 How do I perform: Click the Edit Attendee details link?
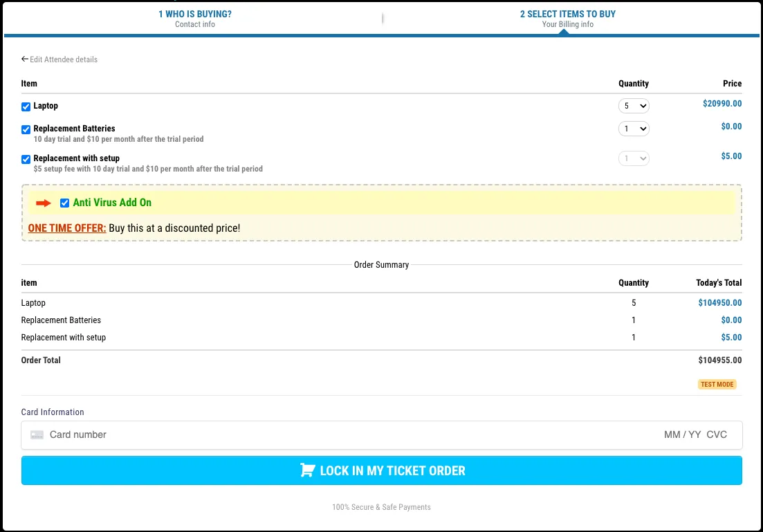tap(63, 59)
